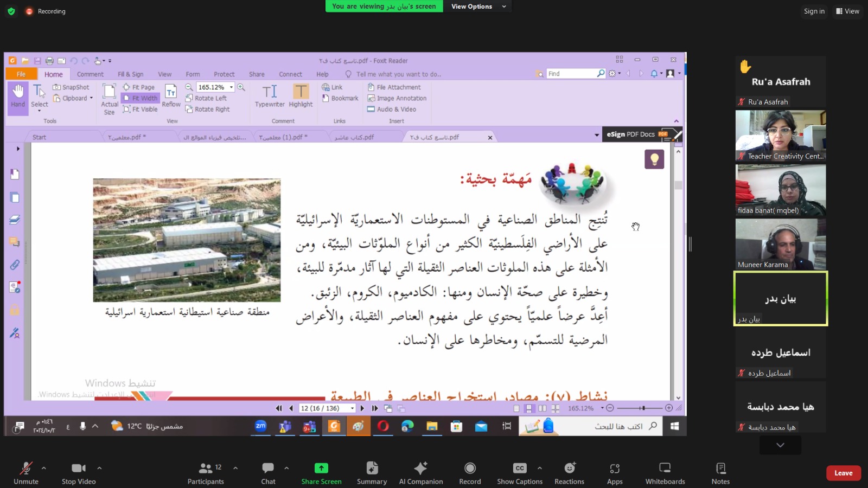Screen dimensions: 868x488
Task: Stop Video camera toggle
Action: (x=79, y=473)
